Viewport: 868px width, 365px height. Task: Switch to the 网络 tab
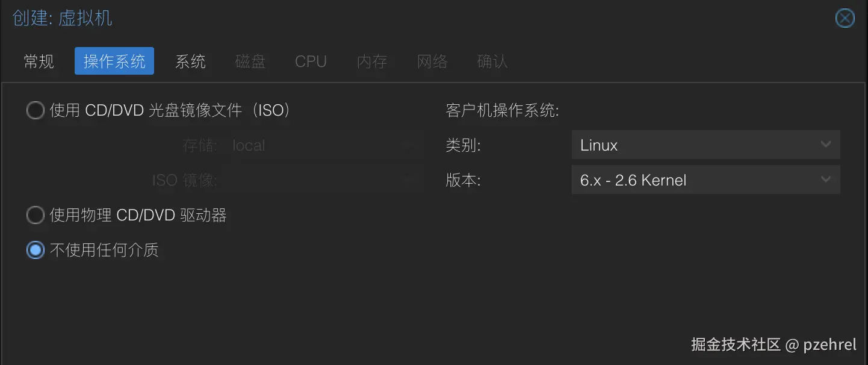[x=432, y=61]
